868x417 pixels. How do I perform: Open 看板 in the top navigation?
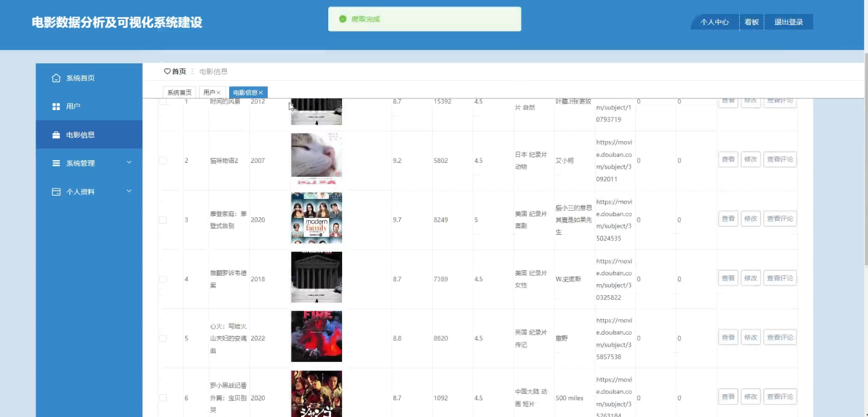point(751,22)
